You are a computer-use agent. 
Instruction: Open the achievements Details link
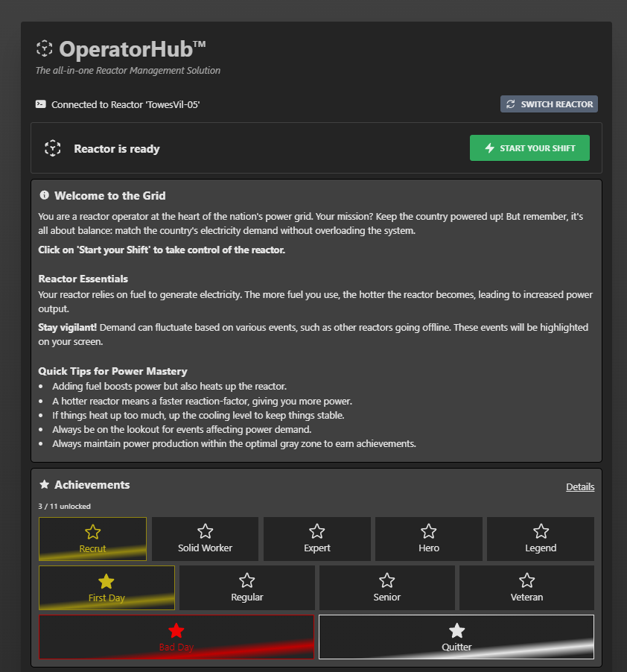click(x=580, y=486)
